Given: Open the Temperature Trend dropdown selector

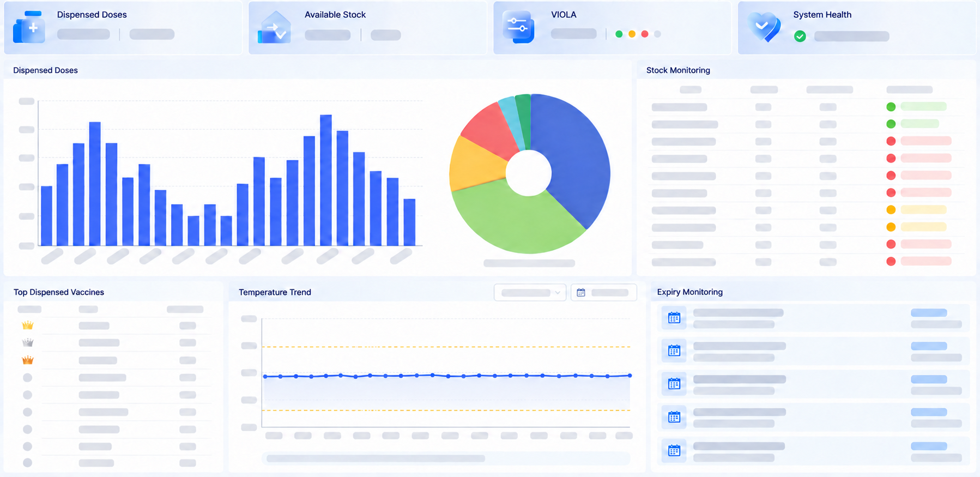Looking at the screenshot, I should [x=530, y=293].
